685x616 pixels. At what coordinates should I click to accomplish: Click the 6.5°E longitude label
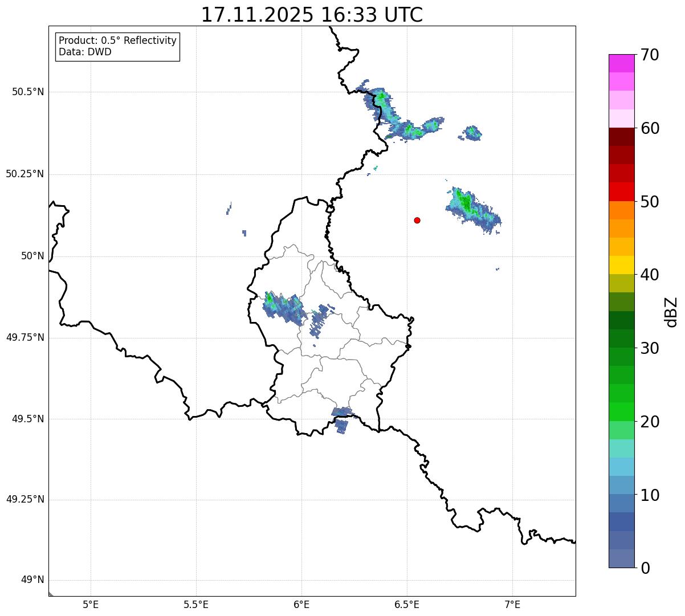pos(407,604)
